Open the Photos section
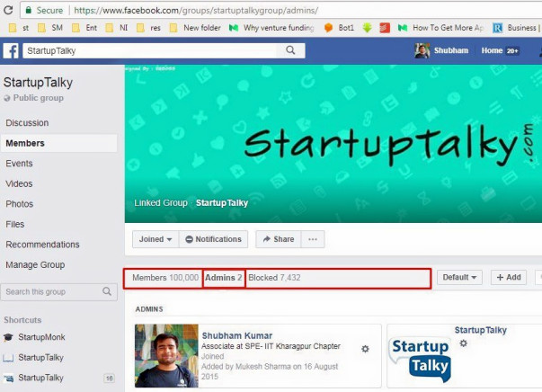 (20, 204)
